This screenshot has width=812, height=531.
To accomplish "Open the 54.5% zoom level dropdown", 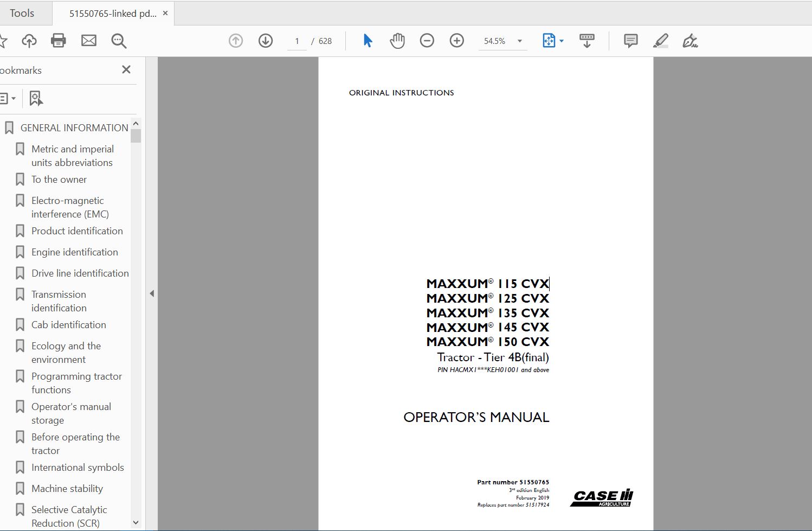I will pyautogui.click(x=519, y=41).
